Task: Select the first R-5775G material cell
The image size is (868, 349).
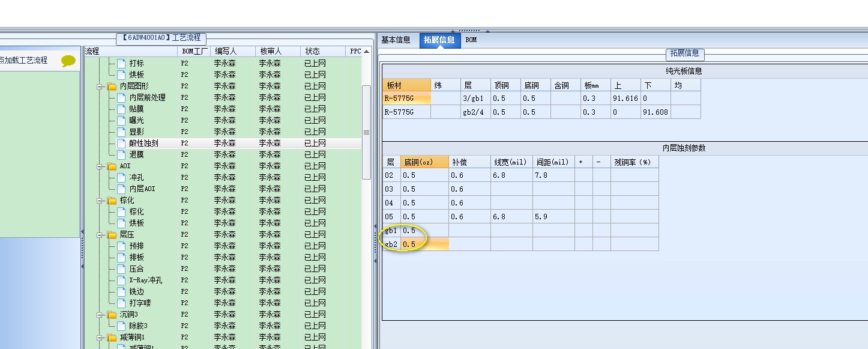Action: [406, 98]
